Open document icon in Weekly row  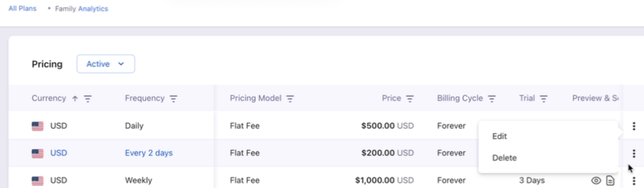point(610,180)
